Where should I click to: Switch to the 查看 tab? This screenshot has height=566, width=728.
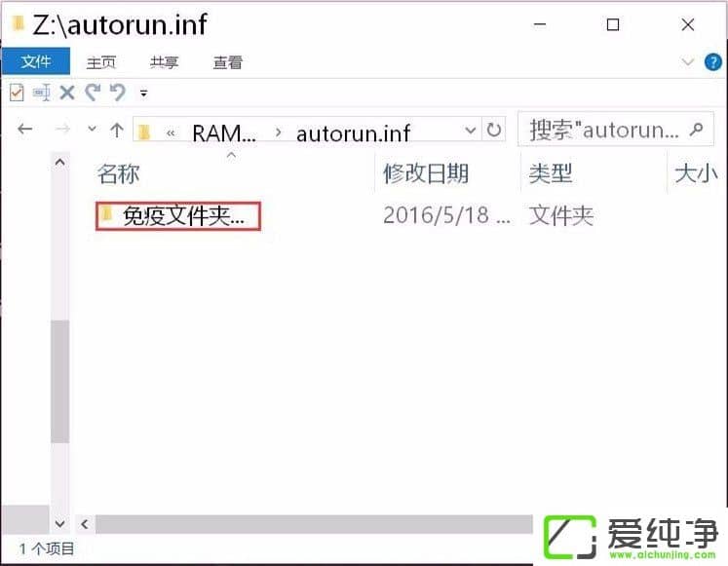pyautogui.click(x=227, y=62)
